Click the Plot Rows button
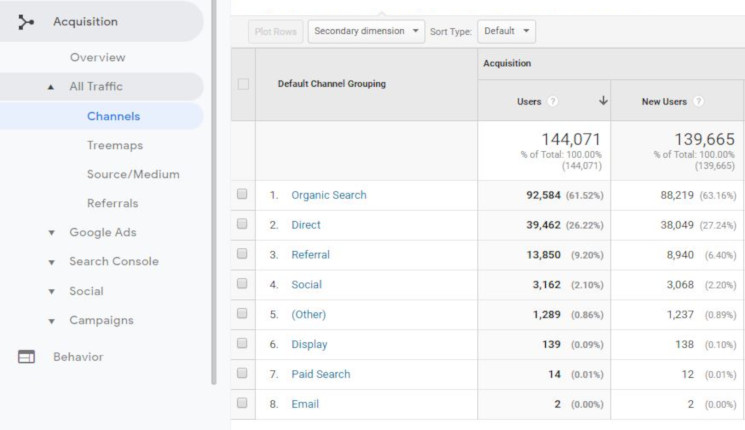Image resolution: width=745 pixels, height=430 pixels. 275,31
